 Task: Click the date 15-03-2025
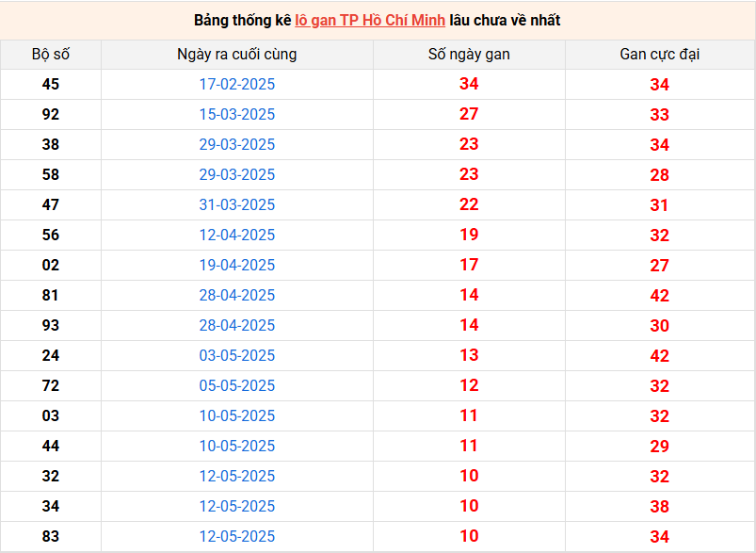click(x=237, y=115)
